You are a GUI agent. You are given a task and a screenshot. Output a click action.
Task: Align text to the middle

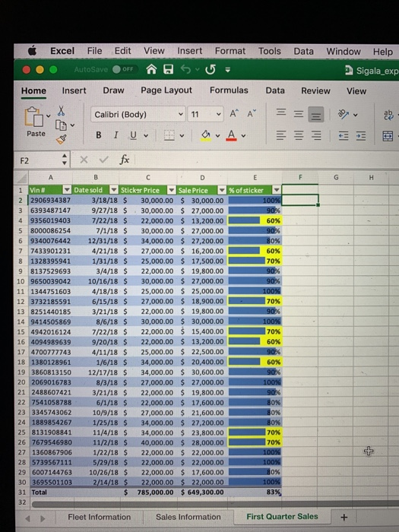click(x=299, y=114)
